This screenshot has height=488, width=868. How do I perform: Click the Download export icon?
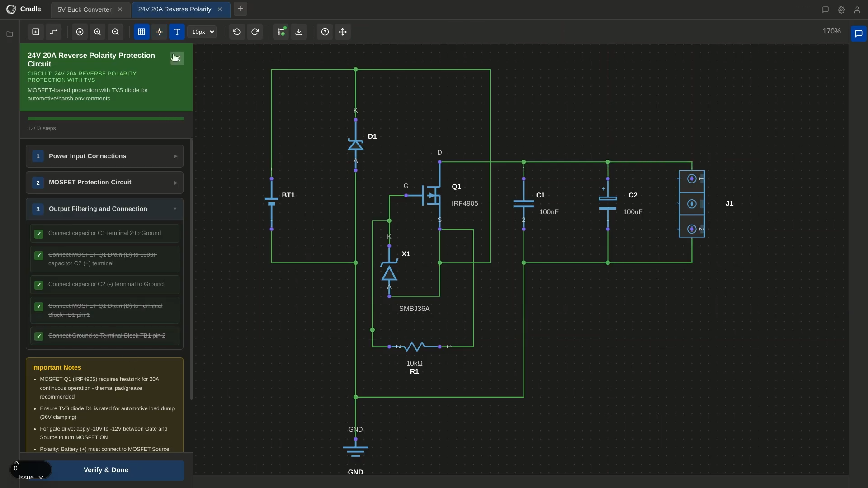pyautogui.click(x=298, y=32)
